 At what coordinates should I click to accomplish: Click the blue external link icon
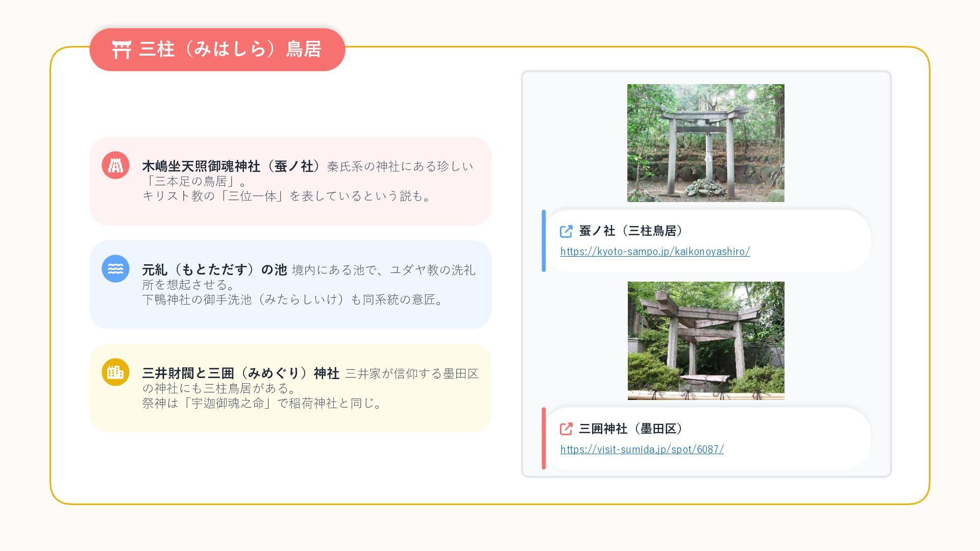[x=566, y=231]
